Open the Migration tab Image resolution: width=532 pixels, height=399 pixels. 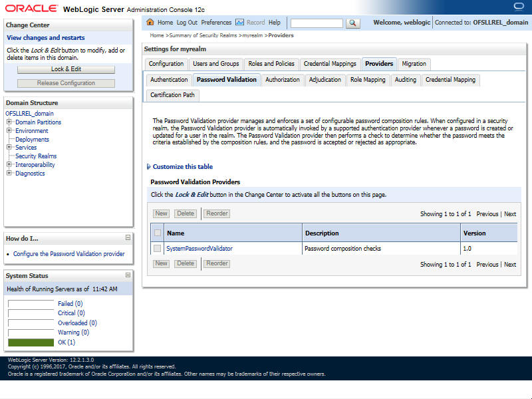(x=414, y=64)
